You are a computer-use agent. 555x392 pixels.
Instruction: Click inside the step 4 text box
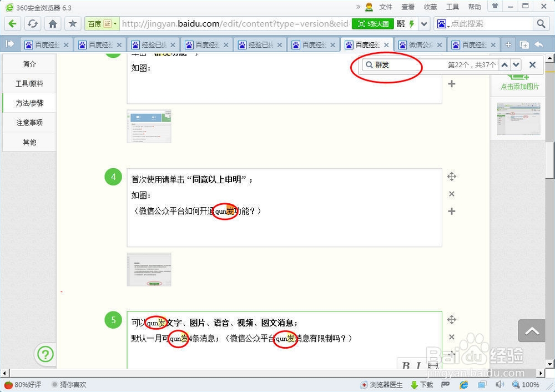(x=284, y=208)
